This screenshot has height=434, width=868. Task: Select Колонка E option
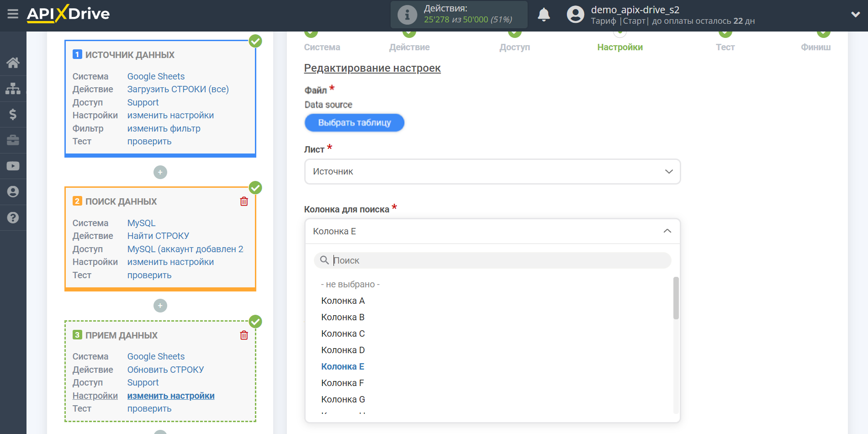343,366
